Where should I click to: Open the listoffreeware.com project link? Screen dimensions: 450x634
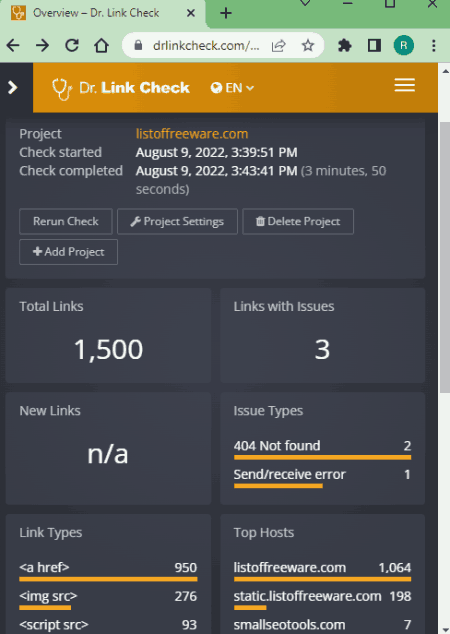pos(192,134)
